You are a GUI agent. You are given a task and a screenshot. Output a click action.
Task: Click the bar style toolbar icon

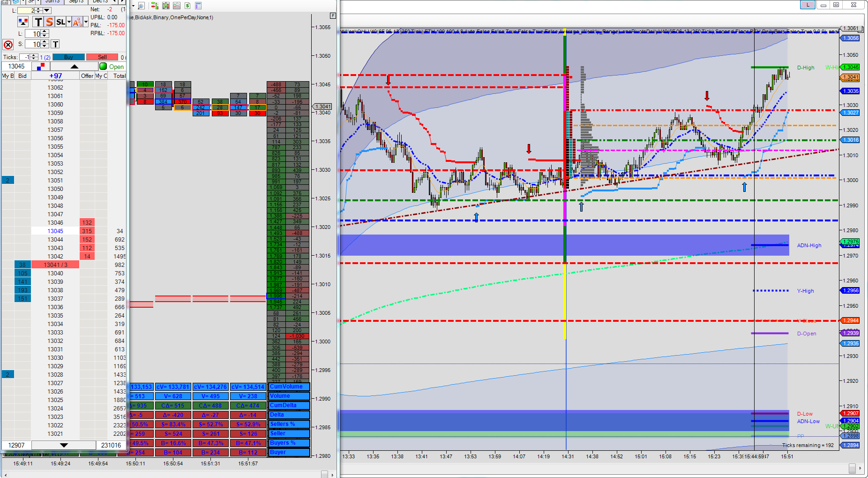pyautogui.click(x=154, y=6)
